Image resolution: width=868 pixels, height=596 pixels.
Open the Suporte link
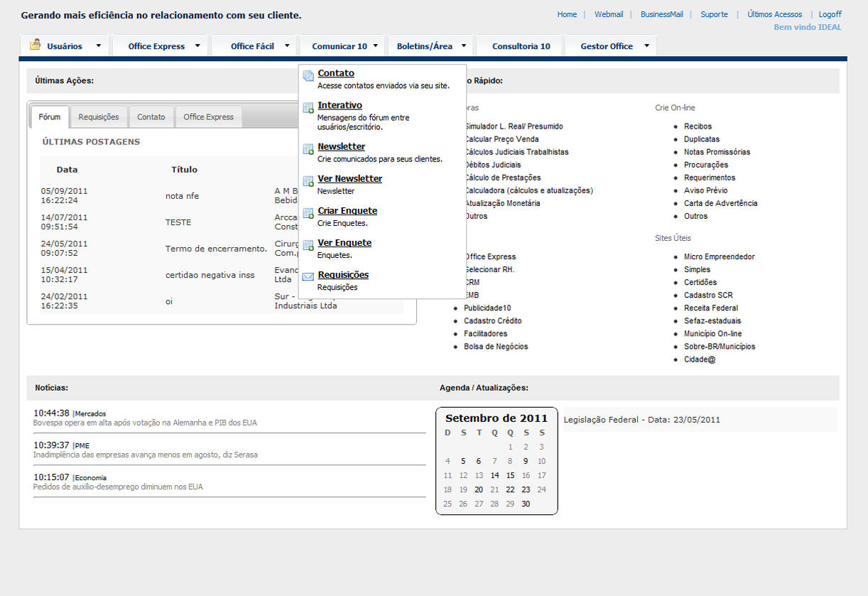(714, 14)
